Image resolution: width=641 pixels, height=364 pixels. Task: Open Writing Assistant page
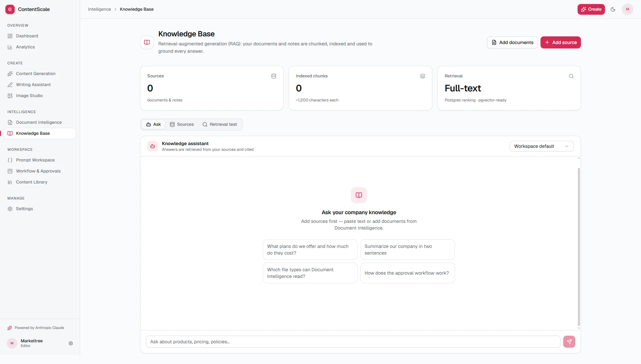pos(40,85)
